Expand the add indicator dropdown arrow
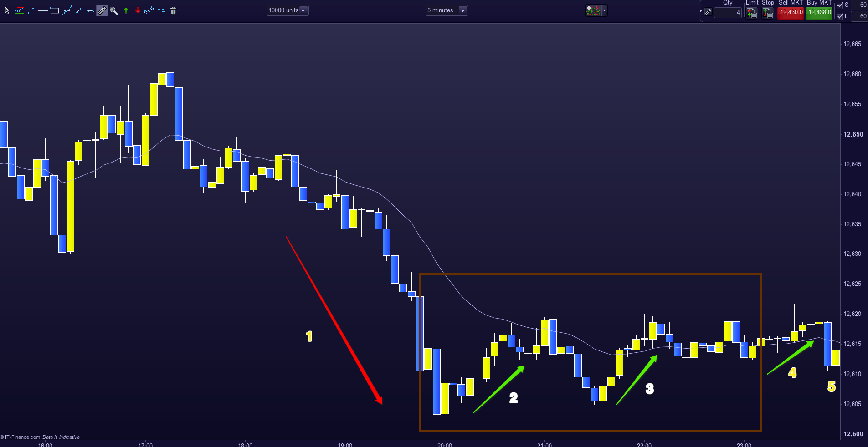 pos(605,10)
